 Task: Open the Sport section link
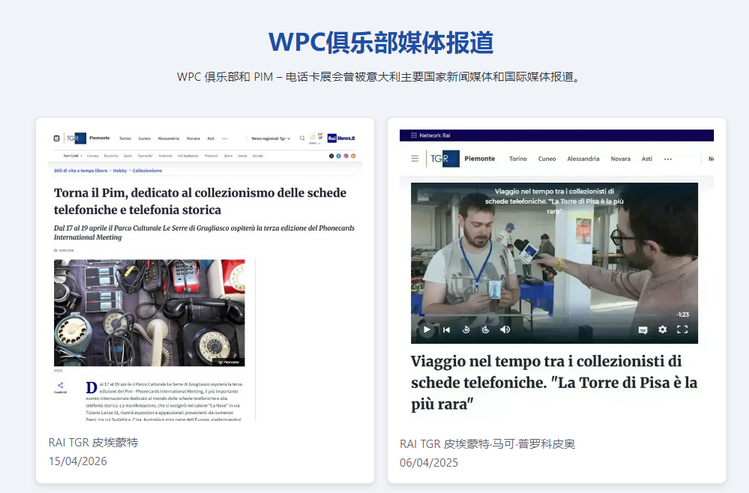coord(128,156)
